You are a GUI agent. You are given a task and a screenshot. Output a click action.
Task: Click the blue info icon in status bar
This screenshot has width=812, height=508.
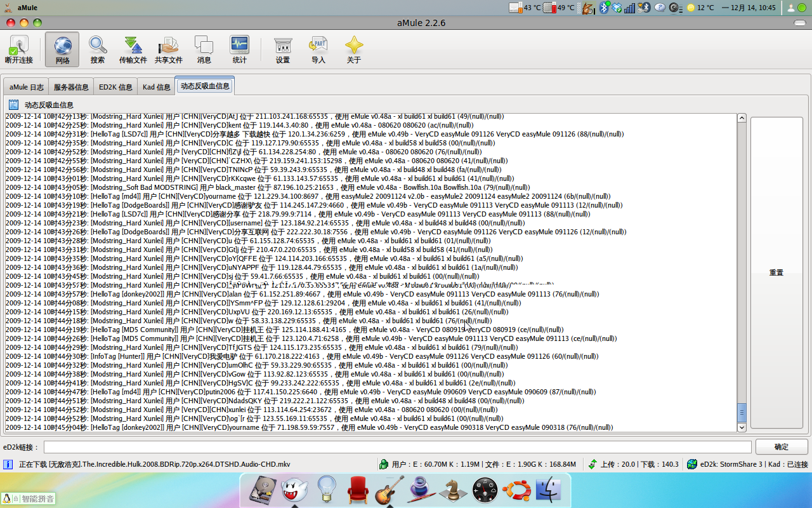[8, 464]
